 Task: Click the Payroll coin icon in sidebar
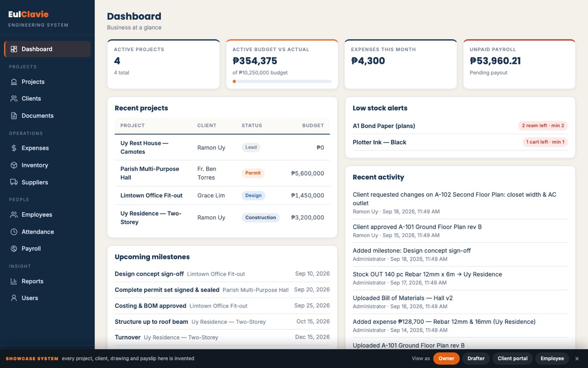[14, 249]
